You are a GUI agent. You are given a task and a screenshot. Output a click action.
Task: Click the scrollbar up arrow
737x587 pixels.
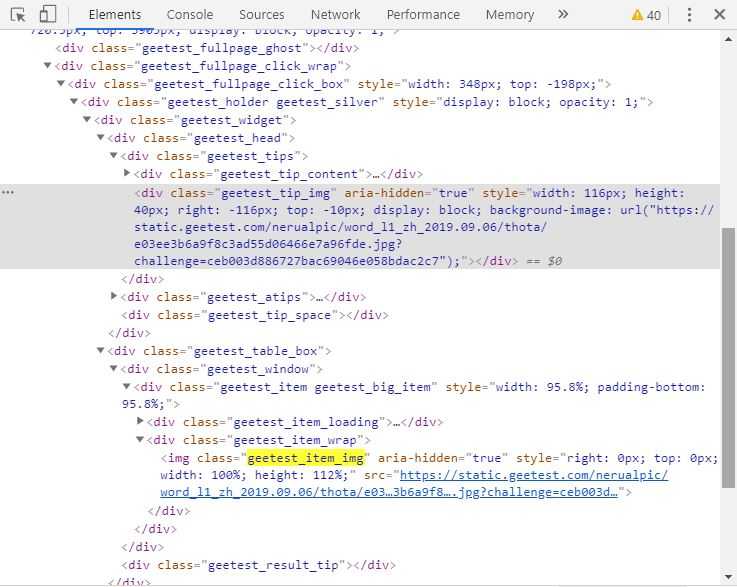click(728, 39)
